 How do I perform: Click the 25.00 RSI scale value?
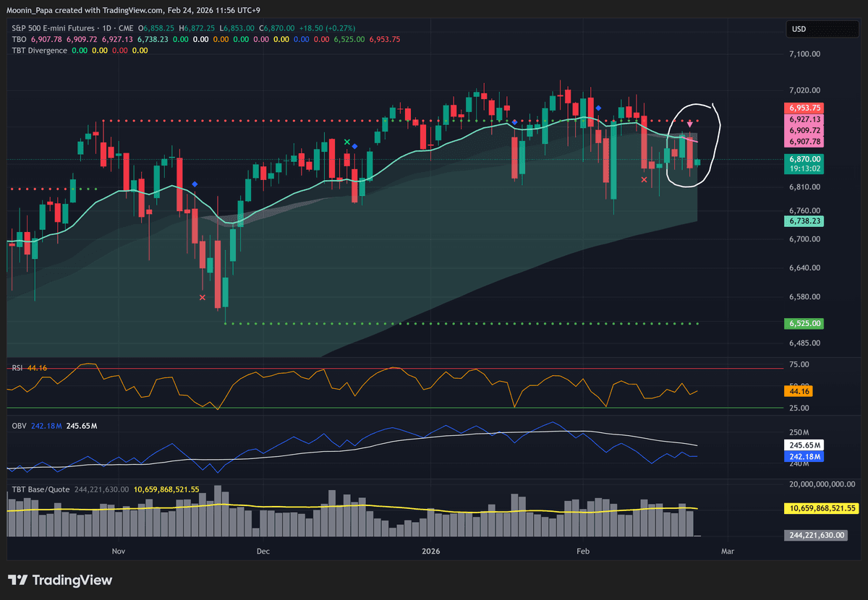click(798, 408)
